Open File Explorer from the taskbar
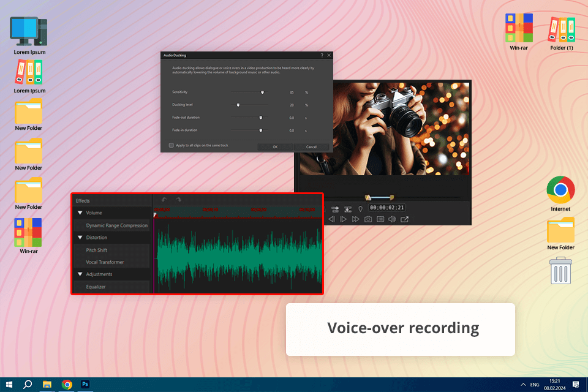The height and width of the screenshot is (392, 588). point(47,385)
